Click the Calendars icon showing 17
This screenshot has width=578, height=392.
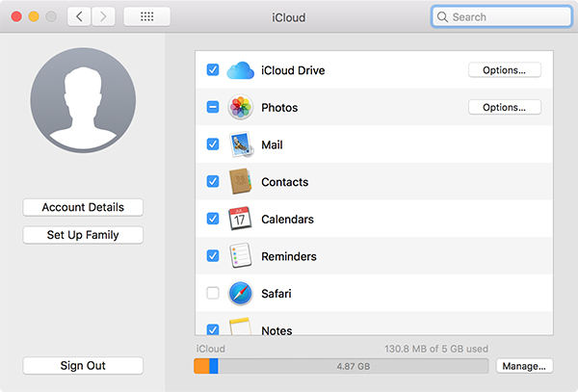[240, 219]
